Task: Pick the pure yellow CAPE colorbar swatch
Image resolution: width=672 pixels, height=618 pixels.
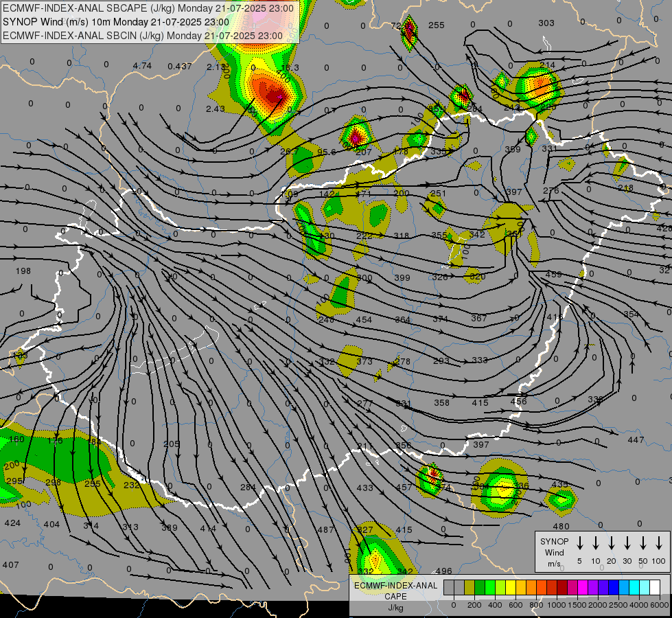Action: (x=511, y=587)
